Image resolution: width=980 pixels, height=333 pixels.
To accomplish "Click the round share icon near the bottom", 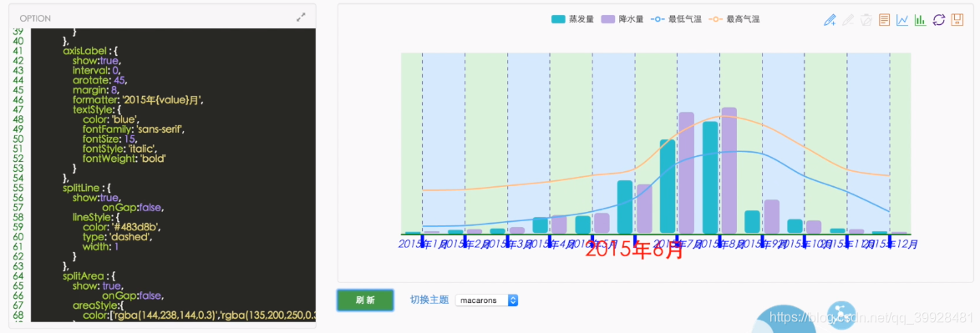I will (840, 315).
